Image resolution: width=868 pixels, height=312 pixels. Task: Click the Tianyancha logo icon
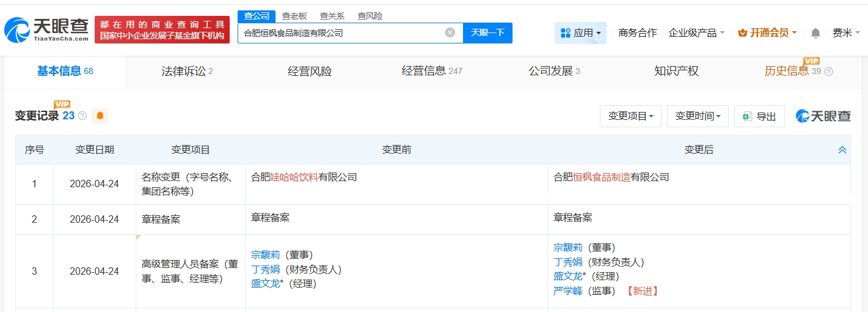point(46,29)
